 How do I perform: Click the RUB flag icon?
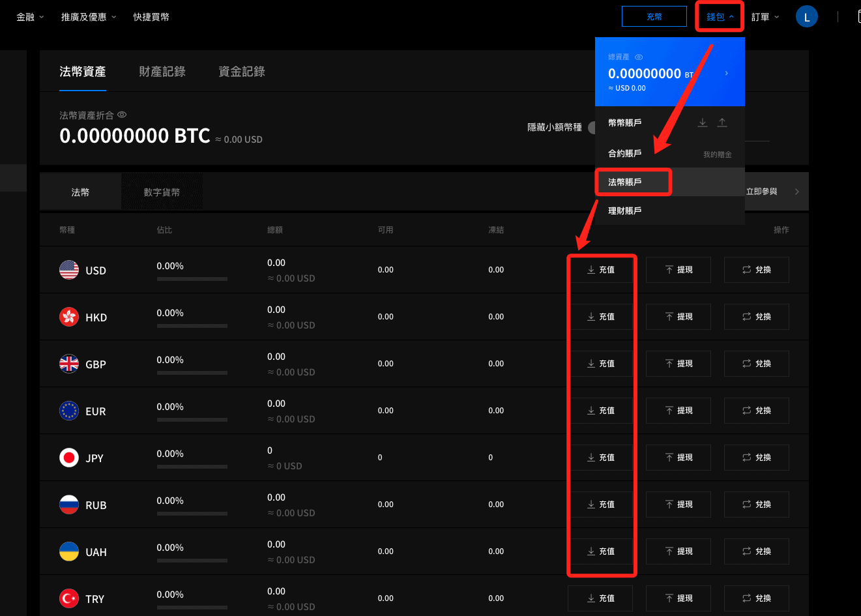[69, 505]
